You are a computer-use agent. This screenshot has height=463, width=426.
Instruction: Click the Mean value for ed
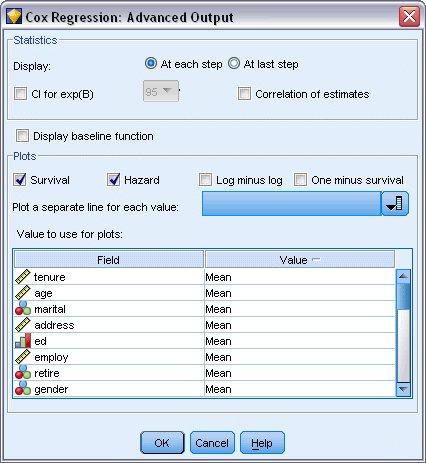tap(218, 341)
